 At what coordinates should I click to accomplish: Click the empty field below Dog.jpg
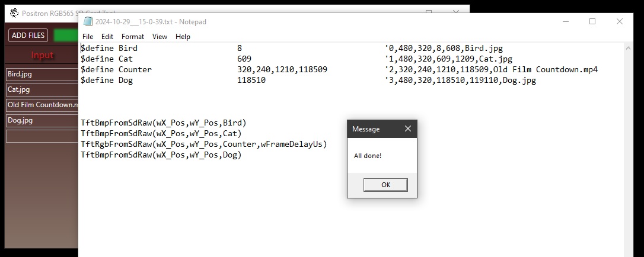click(x=42, y=136)
